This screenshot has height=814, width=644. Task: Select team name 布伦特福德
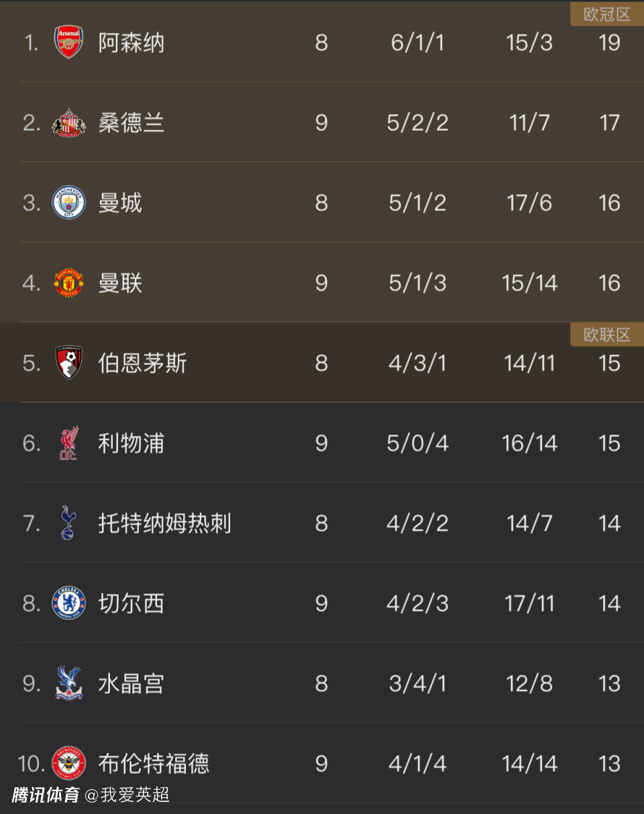click(x=154, y=764)
